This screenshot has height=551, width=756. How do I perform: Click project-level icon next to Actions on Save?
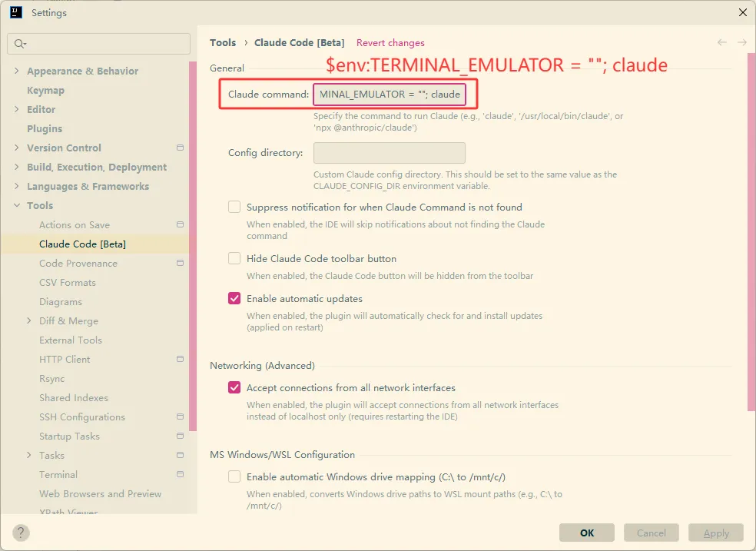[181, 224]
